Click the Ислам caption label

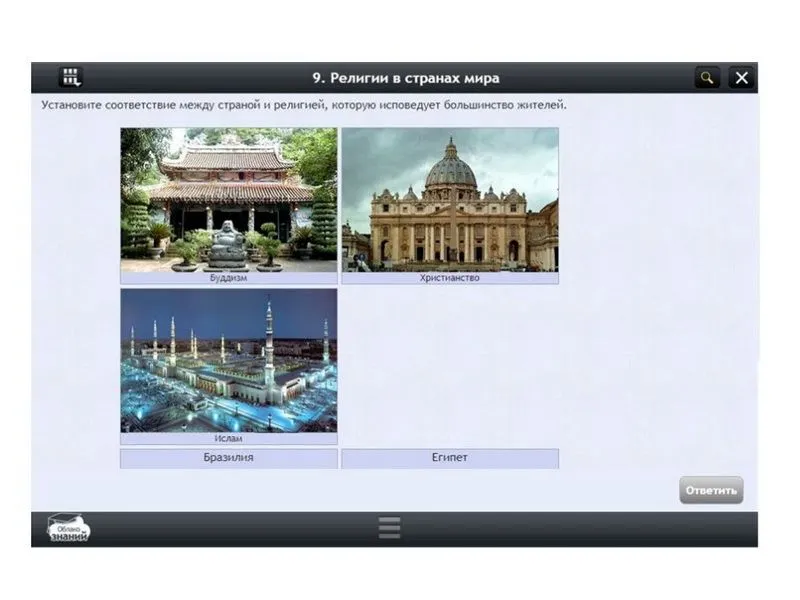[229, 438]
